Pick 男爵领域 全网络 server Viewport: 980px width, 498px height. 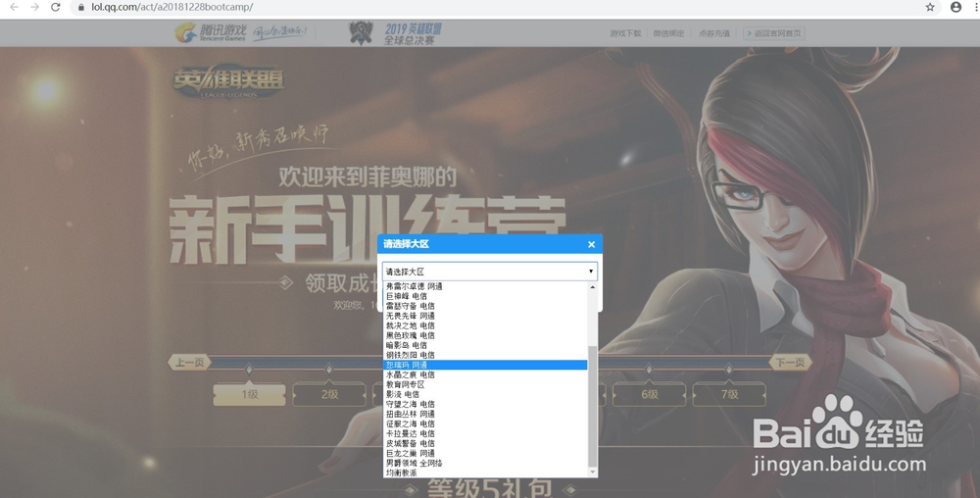click(485, 463)
